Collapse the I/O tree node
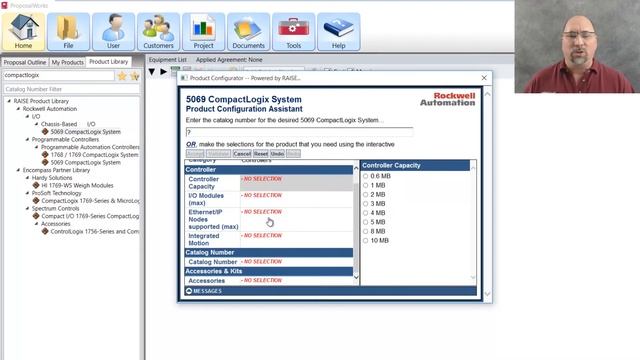This screenshot has height=360, width=640. tap(27, 116)
